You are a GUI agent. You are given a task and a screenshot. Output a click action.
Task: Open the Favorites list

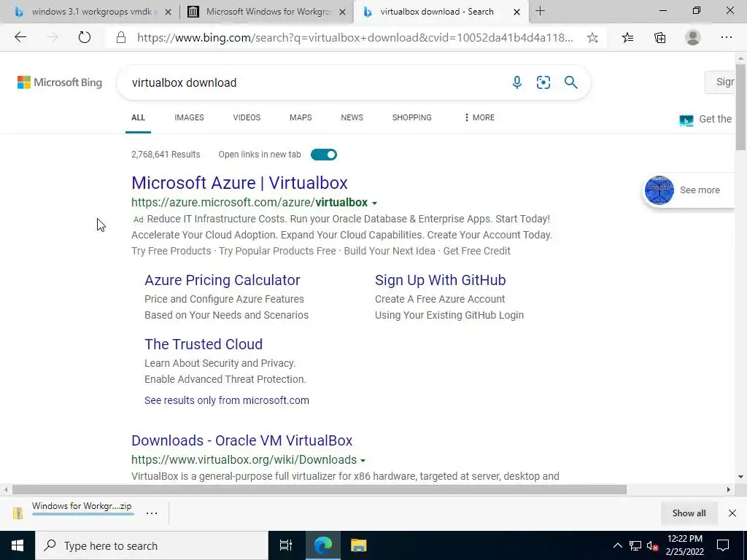click(627, 38)
